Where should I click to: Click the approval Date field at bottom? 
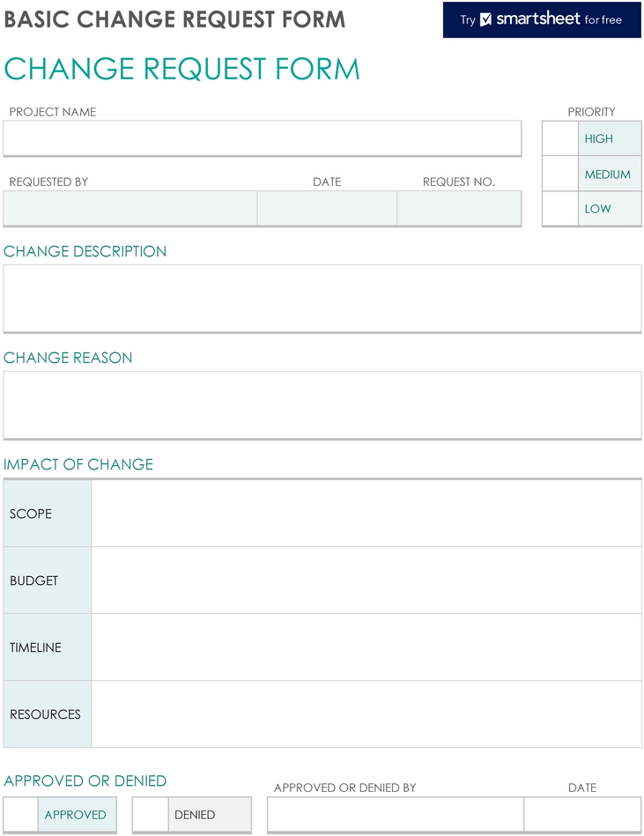pyautogui.click(x=582, y=814)
